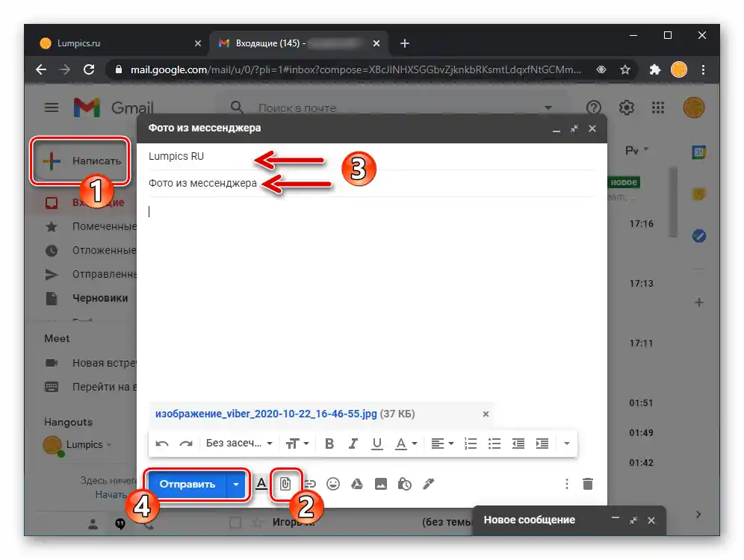744x560 pixels.
Task: Insert files using Google Drive
Action: click(x=356, y=484)
